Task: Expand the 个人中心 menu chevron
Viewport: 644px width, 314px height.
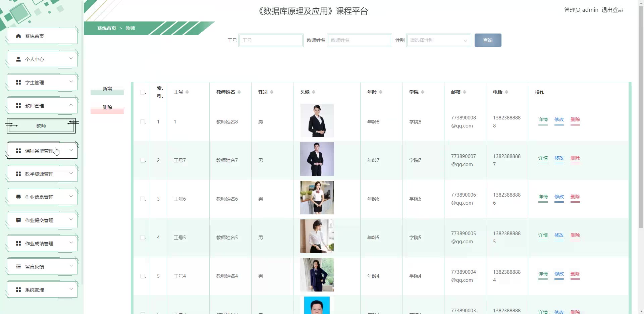Action: 71,59
